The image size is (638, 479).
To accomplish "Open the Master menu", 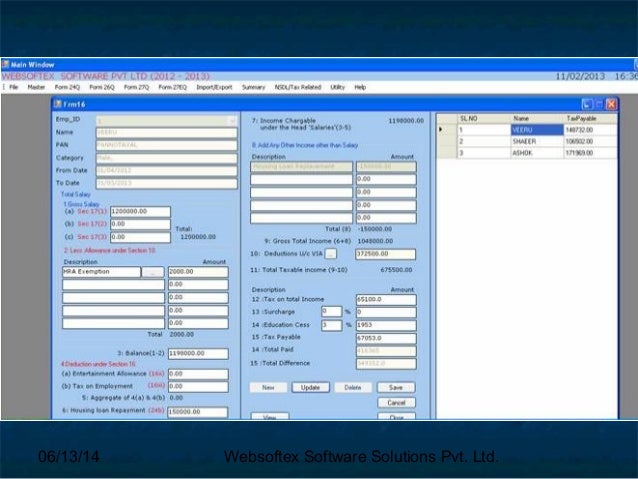I will click(x=36, y=87).
